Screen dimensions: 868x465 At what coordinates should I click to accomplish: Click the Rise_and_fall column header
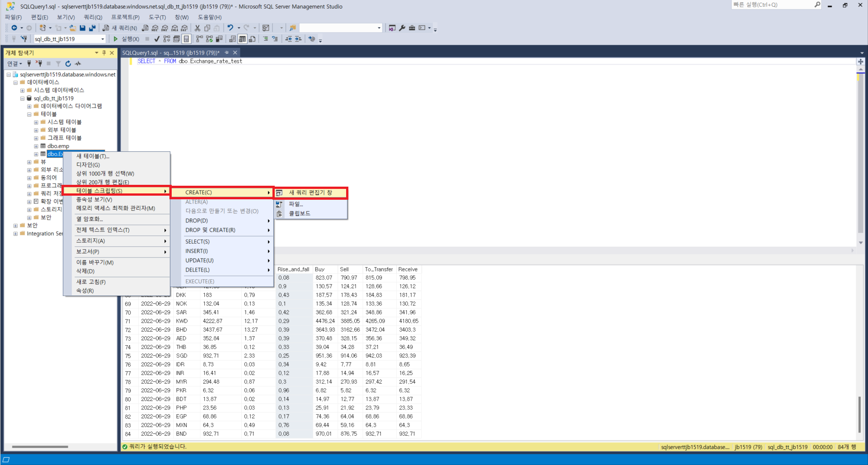[293, 269]
